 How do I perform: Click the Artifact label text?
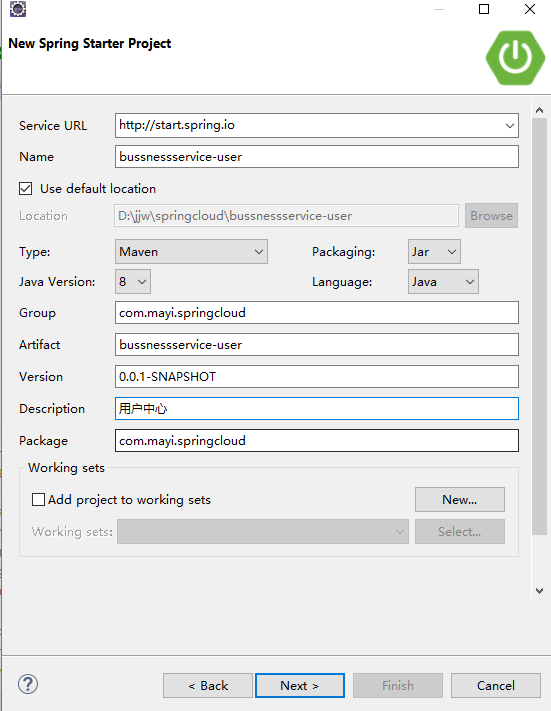coord(39,345)
